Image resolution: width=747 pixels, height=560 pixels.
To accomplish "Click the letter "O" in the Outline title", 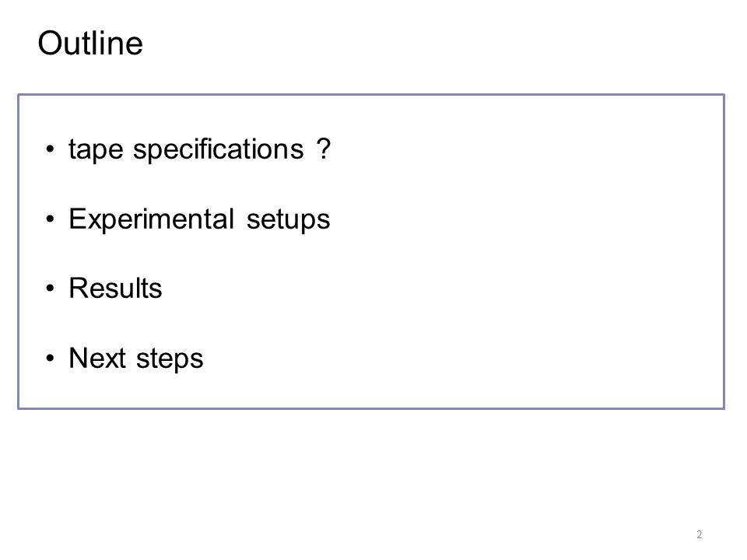I will [50, 44].
